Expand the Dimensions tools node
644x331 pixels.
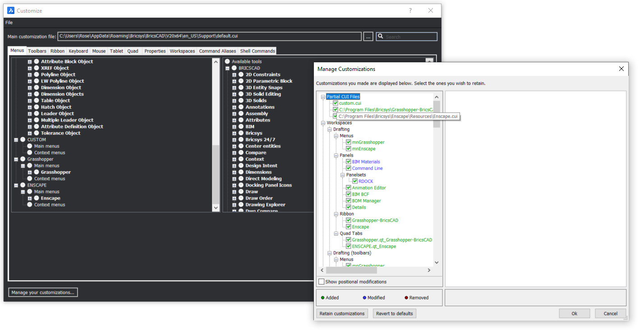pyautogui.click(x=235, y=172)
